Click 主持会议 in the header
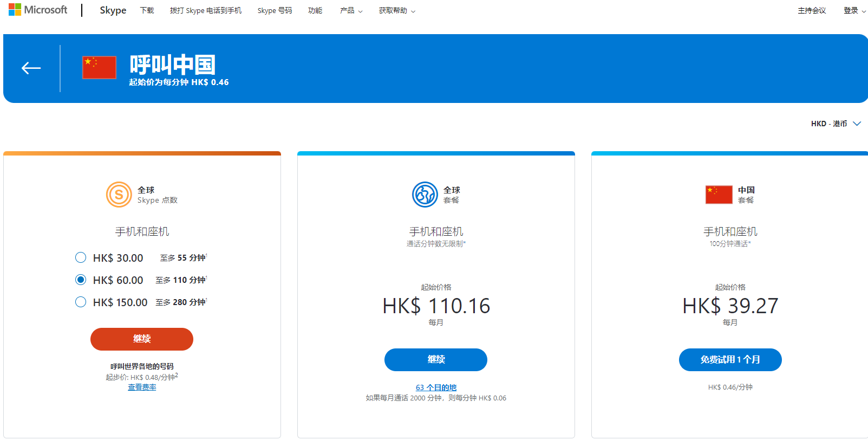The width and height of the screenshot is (868, 440). (x=812, y=10)
